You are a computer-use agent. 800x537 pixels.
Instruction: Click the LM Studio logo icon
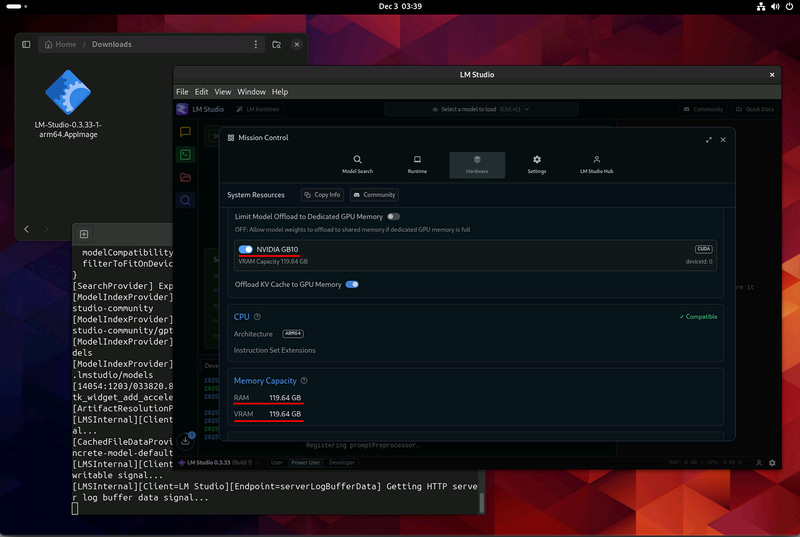(182, 109)
